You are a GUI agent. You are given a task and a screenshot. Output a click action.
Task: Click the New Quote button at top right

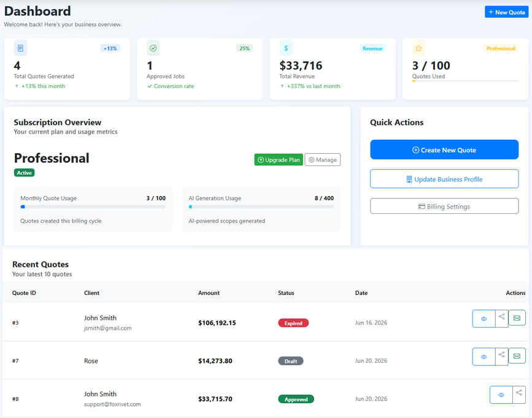507,12
